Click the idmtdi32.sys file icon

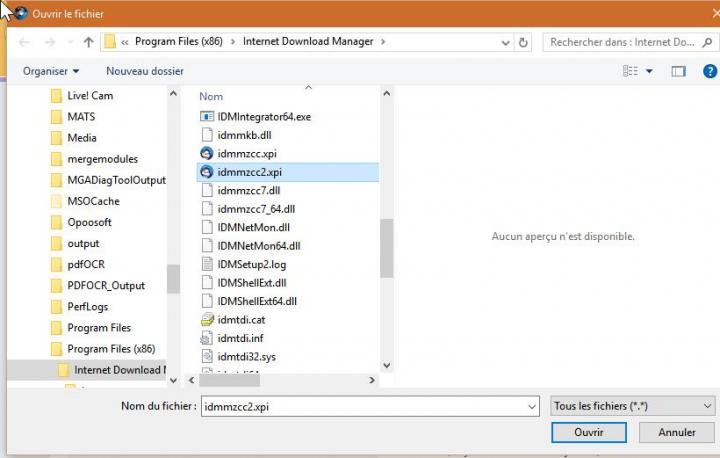coord(207,356)
